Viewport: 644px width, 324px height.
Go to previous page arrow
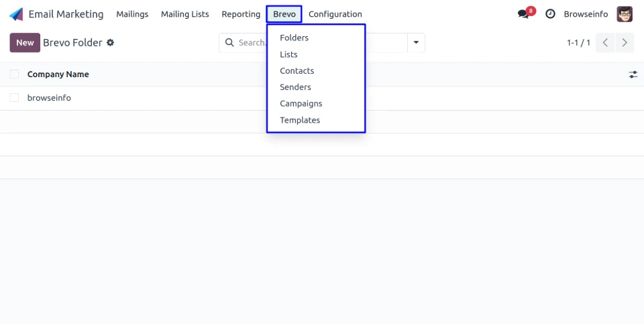pyautogui.click(x=605, y=43)
